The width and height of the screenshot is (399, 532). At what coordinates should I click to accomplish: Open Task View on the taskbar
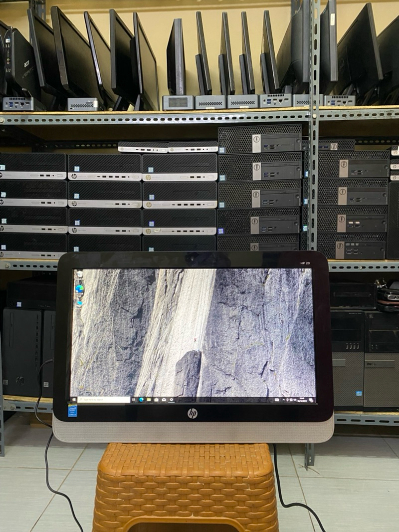click(x=134, y=400)
